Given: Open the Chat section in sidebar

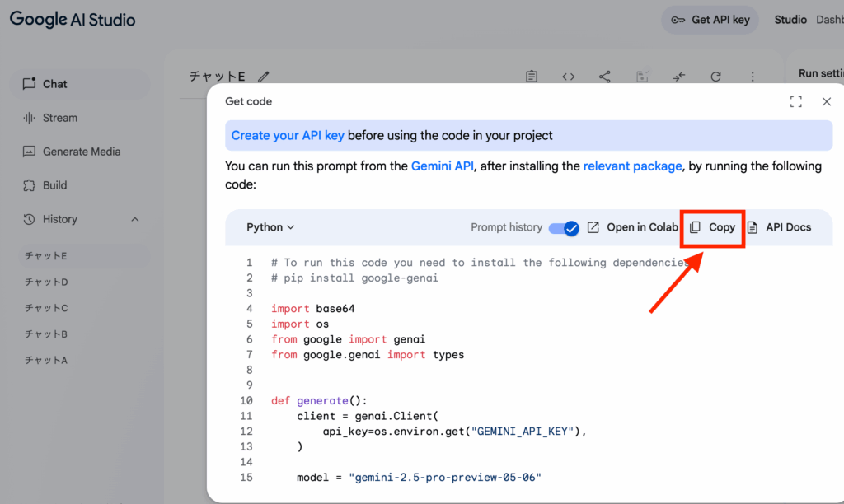Looking at the screenshot, I should [80, 84].
